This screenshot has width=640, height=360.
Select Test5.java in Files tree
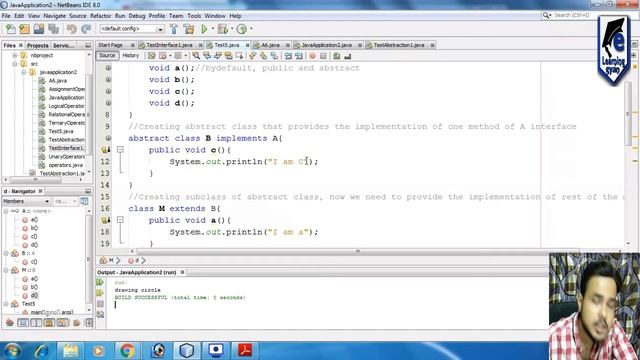(x=61, y=131)
